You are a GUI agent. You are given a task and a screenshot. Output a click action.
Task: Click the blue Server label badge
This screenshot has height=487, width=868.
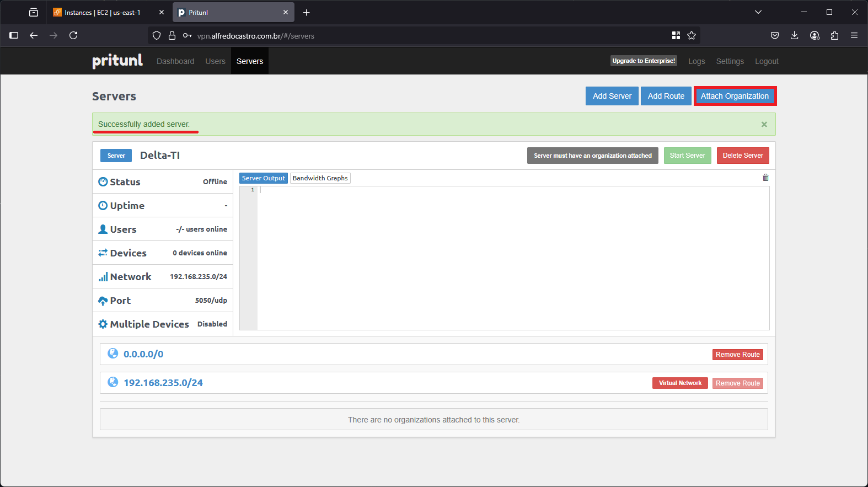116,156
